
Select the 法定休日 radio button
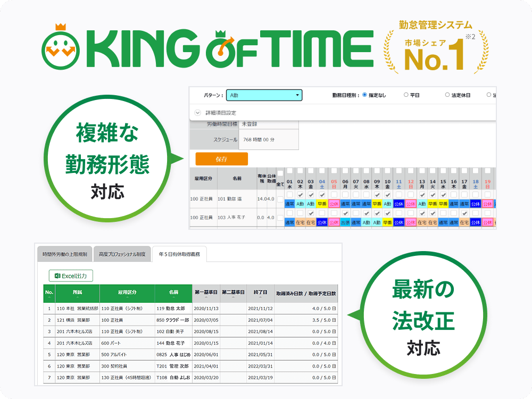(x=447, y=95)
